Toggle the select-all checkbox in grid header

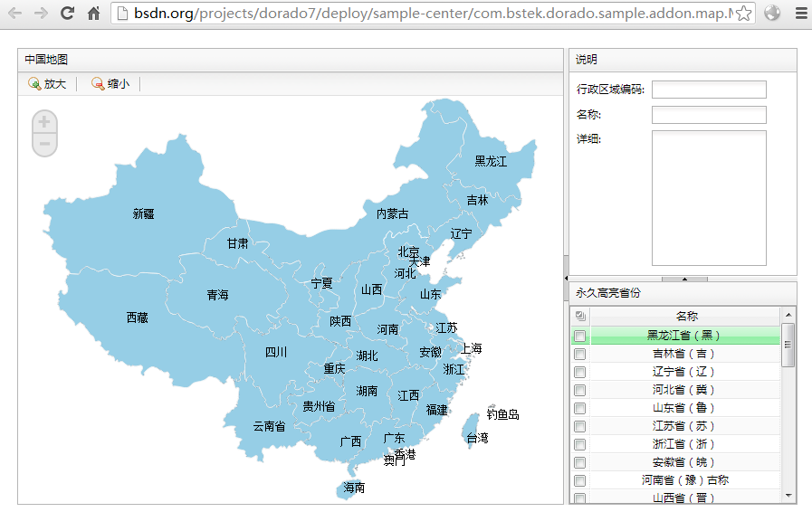click(579, 317)
